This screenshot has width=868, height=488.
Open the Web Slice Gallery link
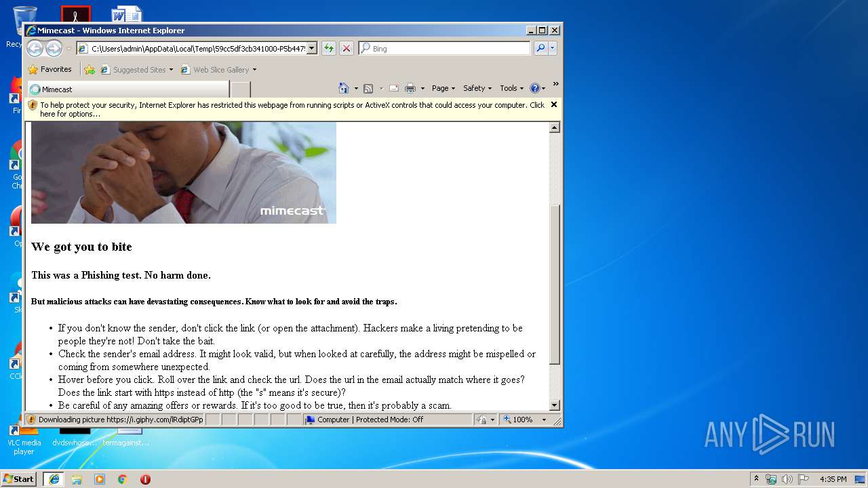click(x=218, y=69)
